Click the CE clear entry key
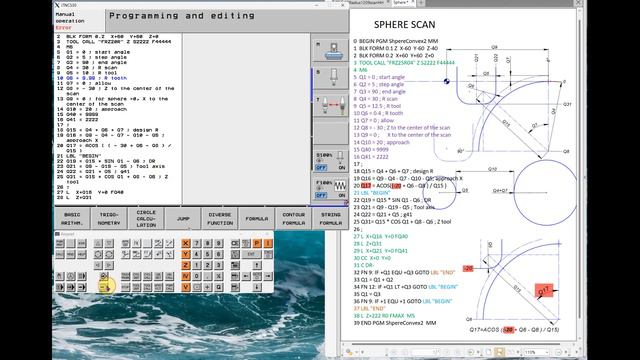640x360 pixels. [235, 243]
